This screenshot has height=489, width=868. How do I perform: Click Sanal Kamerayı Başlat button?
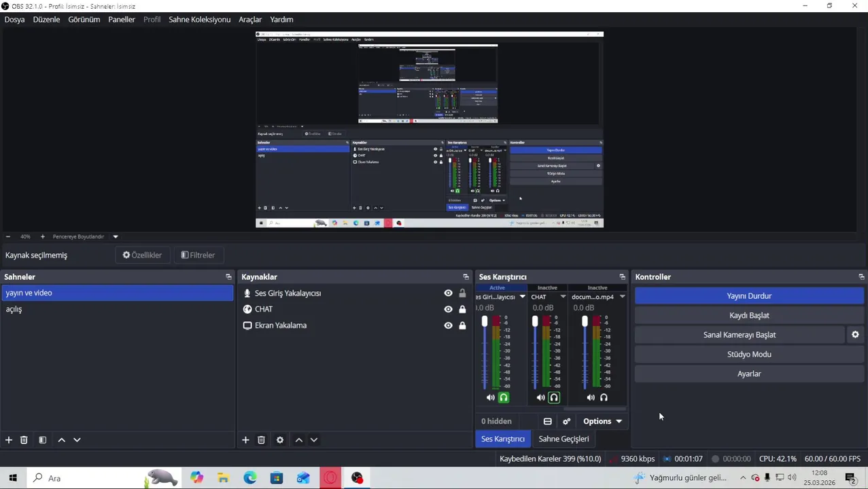click(740, 335)
